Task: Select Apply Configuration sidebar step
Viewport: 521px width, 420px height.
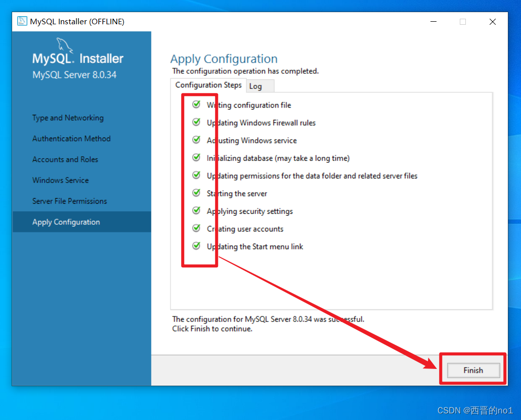Action: click(82, 222)
